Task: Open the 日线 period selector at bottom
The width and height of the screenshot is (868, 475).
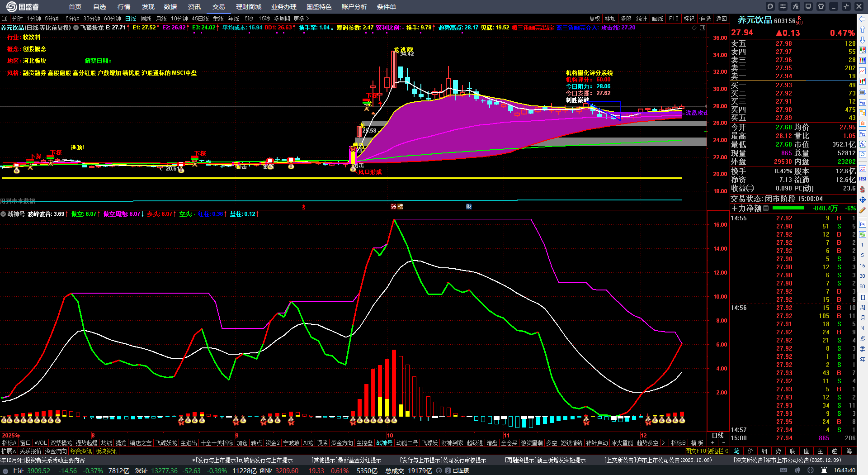Action: click(x=718, y=435)
